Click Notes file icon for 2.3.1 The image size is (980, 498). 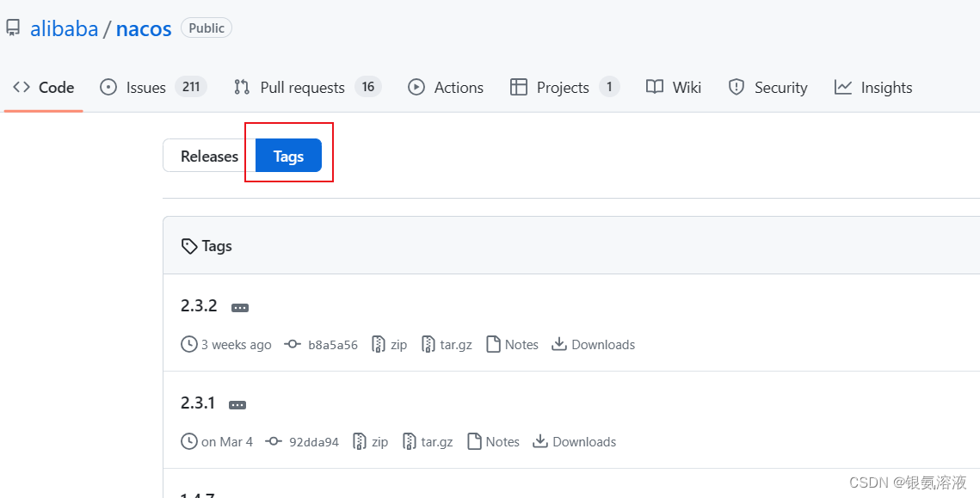click(x=475, y=442)
